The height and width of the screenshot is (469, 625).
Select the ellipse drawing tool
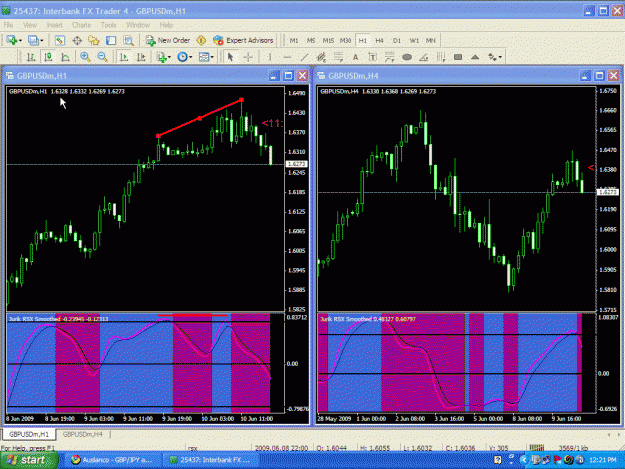point(407,57)
